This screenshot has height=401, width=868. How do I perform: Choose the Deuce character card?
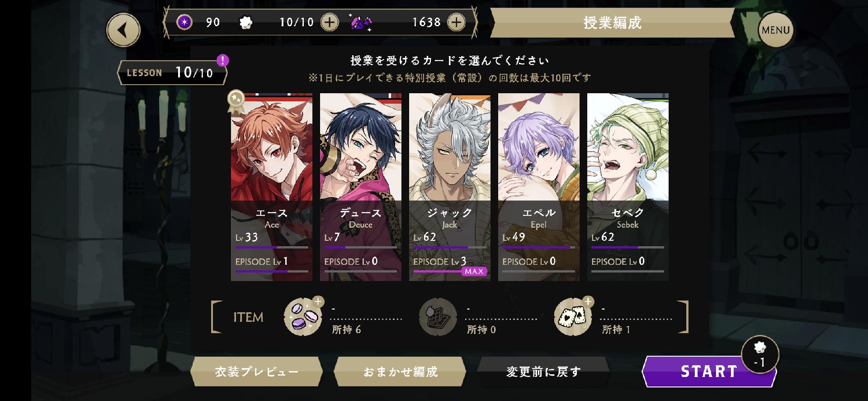361,187
